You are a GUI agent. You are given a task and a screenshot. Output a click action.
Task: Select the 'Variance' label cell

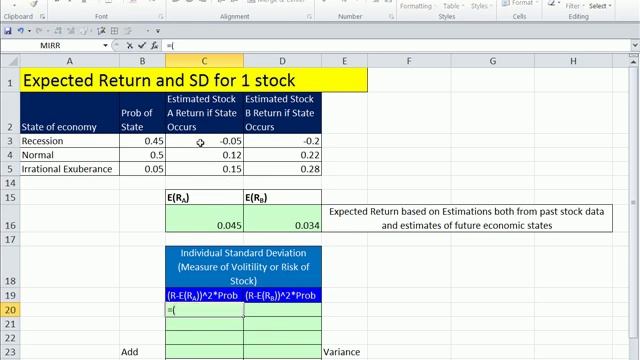pos(344,352)
